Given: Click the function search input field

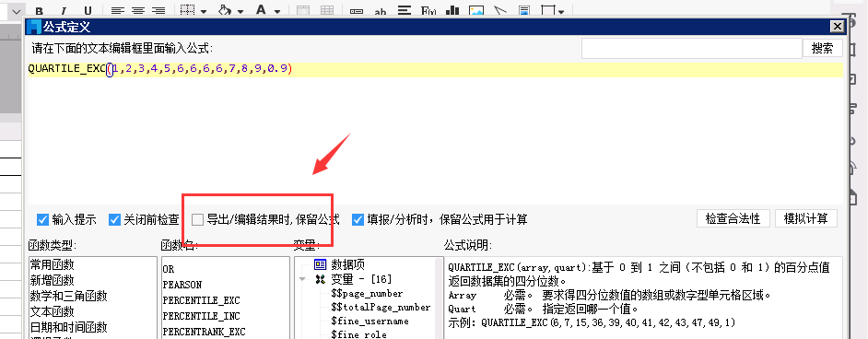Looking at the screenshot, I should [692, 48].
